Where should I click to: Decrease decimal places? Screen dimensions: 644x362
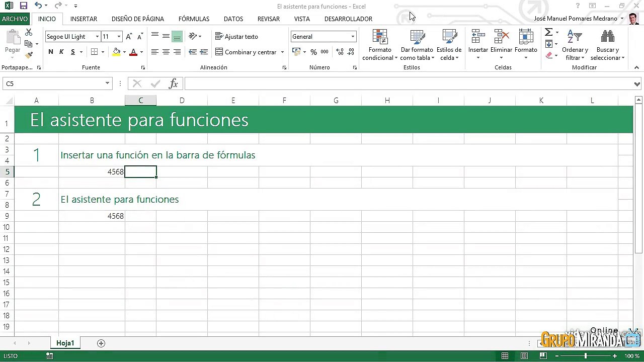pyautogui.click(x=351, y=52)
